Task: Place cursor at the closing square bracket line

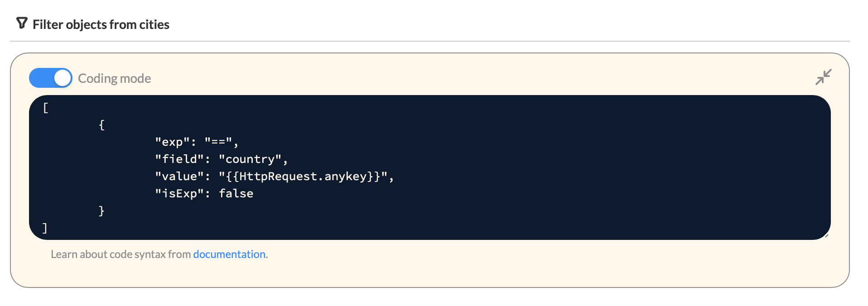Action: click(x=44, y=228)
